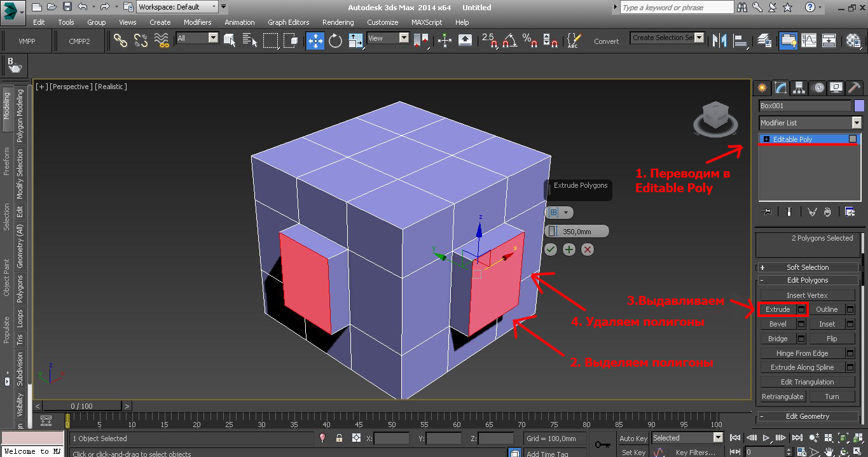
Task: Select the Move transform tool
Action: [x=315, y=40]
